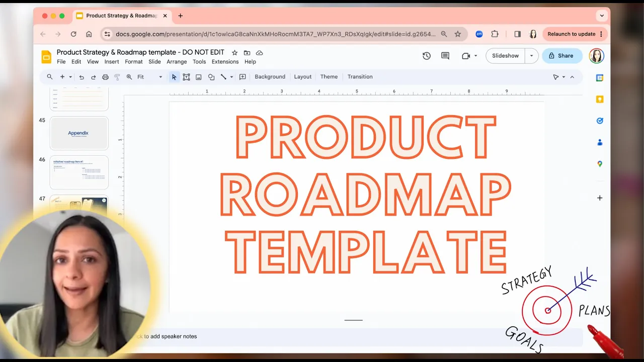Image resolution: width=644 pixels, height=362 pixels.
Task: Collapse the menus with the up chevron
Action: coord(572,77)
